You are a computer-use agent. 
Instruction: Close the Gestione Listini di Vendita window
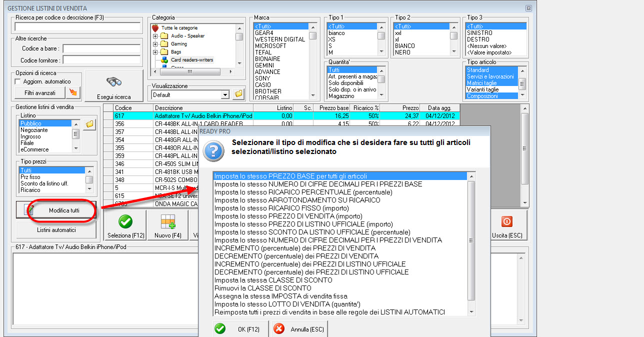(x=528, y=8)
